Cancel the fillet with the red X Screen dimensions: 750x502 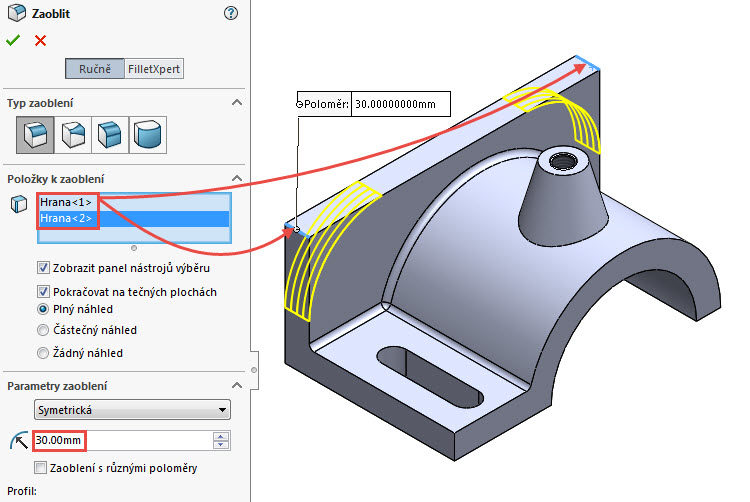point(41,41)
